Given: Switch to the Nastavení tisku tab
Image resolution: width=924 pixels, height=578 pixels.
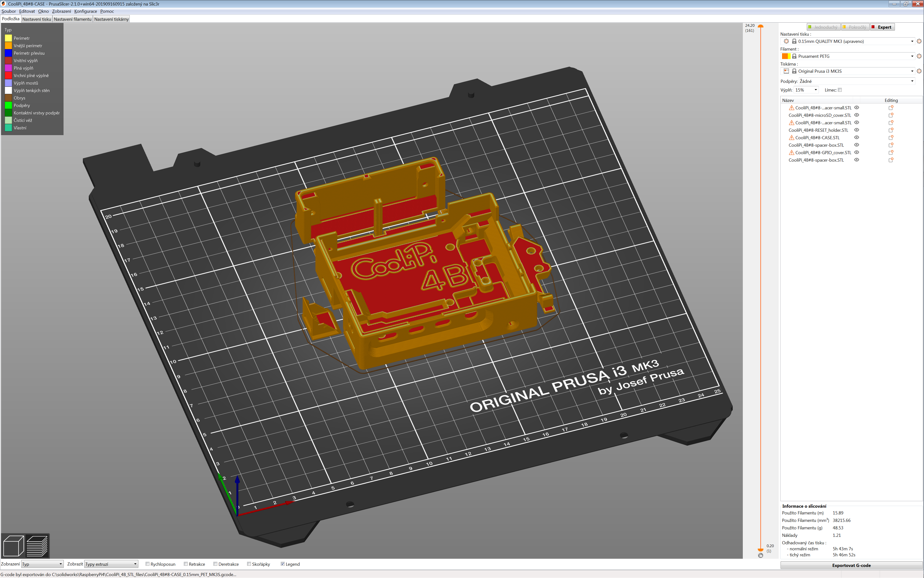Looking at the screenshot, I should pos(37,19).
